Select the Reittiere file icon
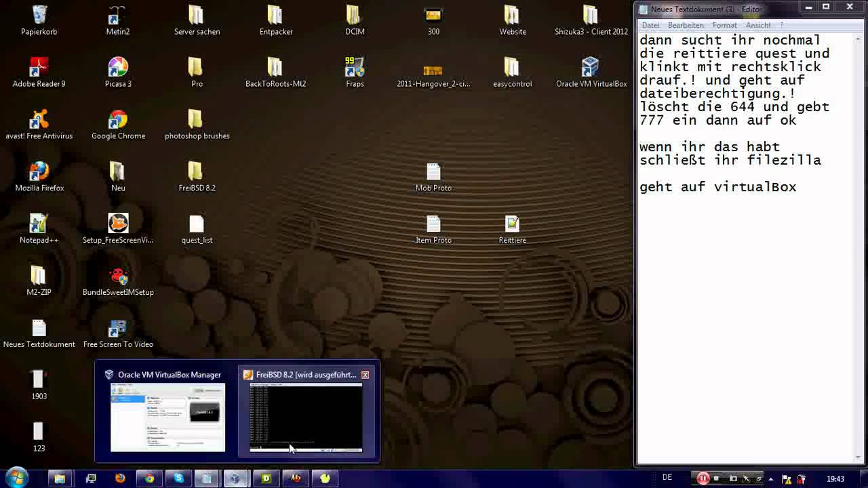 click(x=513, y=228)
